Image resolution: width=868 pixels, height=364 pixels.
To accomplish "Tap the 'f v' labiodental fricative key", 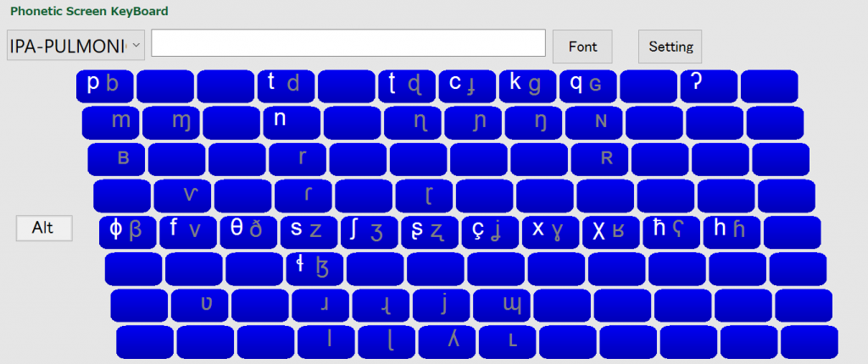I will coord(187,232).
